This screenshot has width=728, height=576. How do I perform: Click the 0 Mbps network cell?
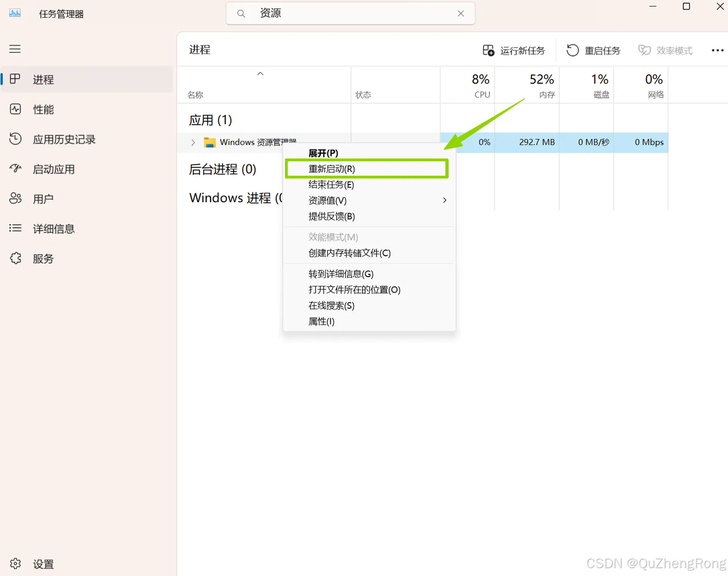click(x=641, y=142)
